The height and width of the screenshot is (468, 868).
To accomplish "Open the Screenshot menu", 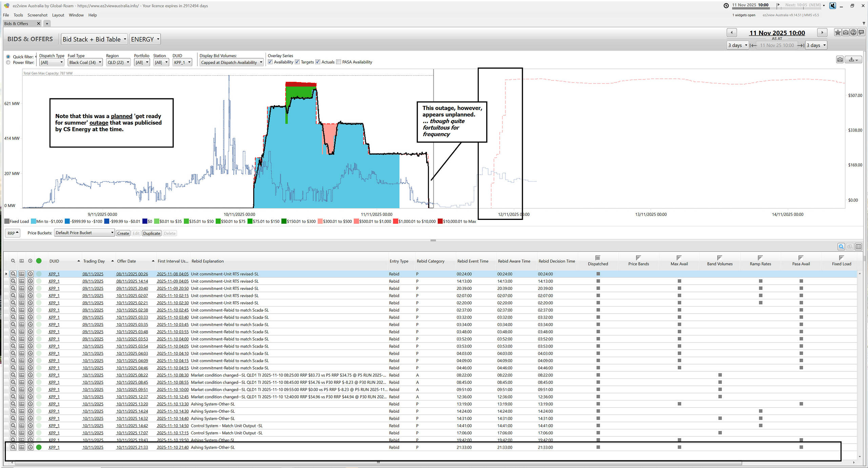I will click(x=37, y=15).
